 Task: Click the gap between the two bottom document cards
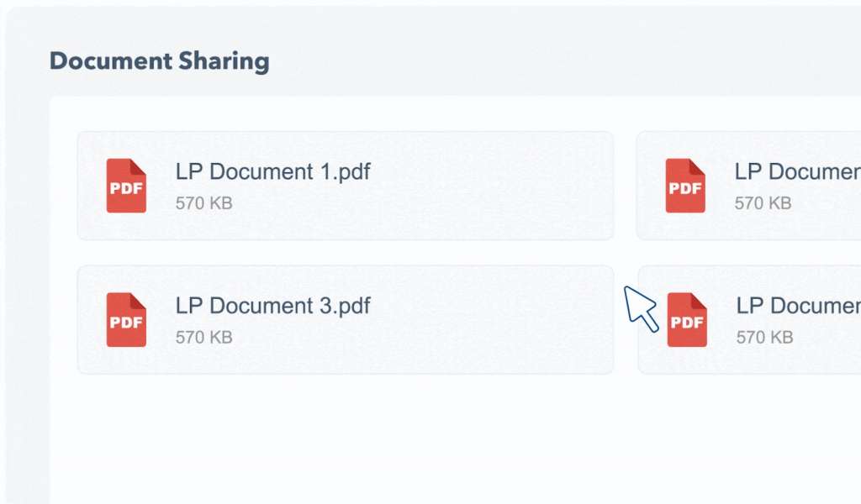click(x=626, y=353)
